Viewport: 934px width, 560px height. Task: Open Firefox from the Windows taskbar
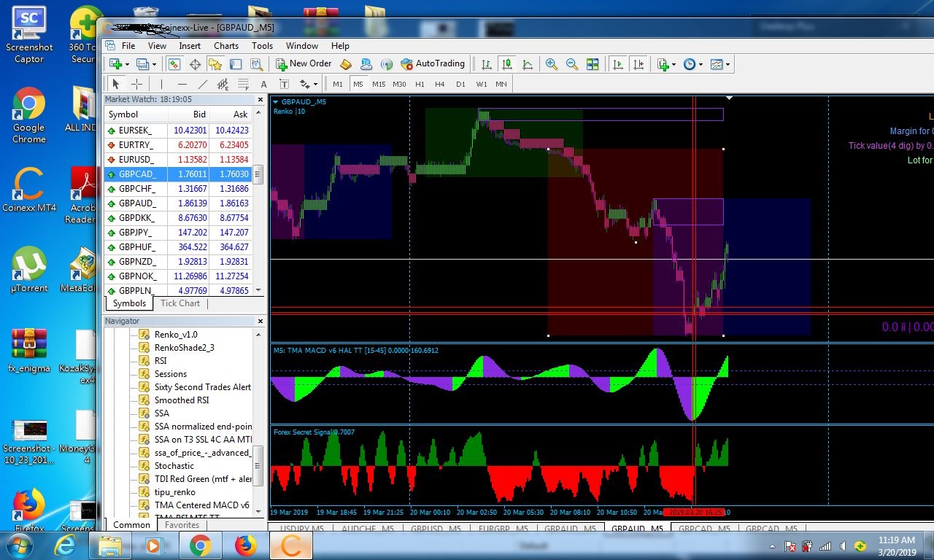[x=246, y=545]
